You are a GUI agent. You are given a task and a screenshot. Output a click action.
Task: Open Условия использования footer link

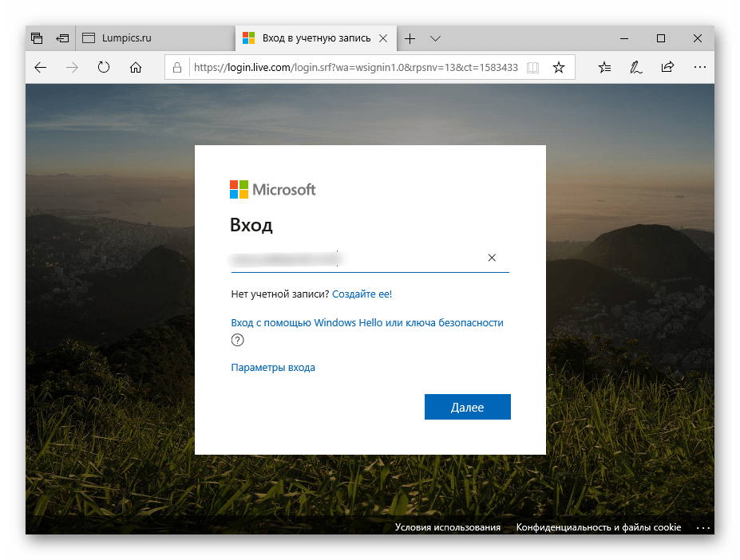[x=447, y=527]
